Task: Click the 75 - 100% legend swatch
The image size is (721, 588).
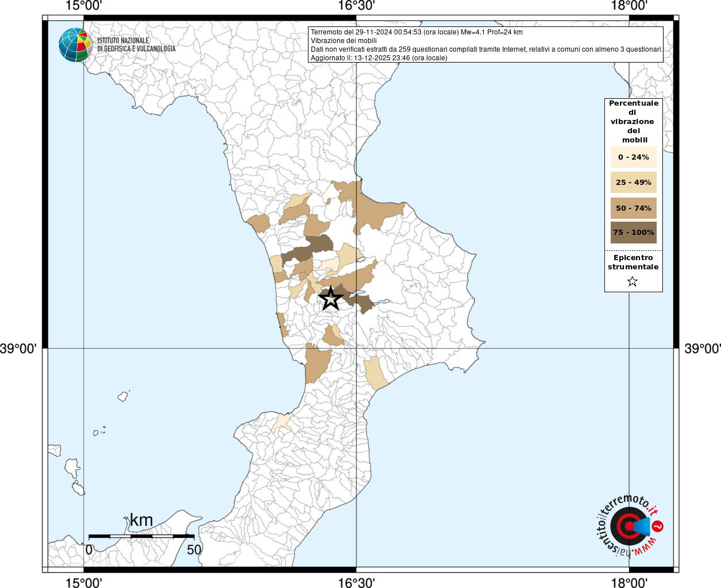Action: pyautogui.click(x=633, y=233)
